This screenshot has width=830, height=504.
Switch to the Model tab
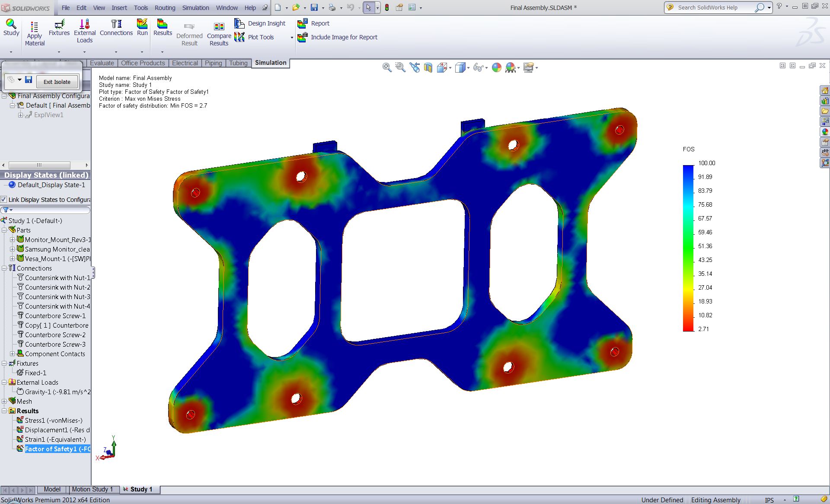(52, 489)
